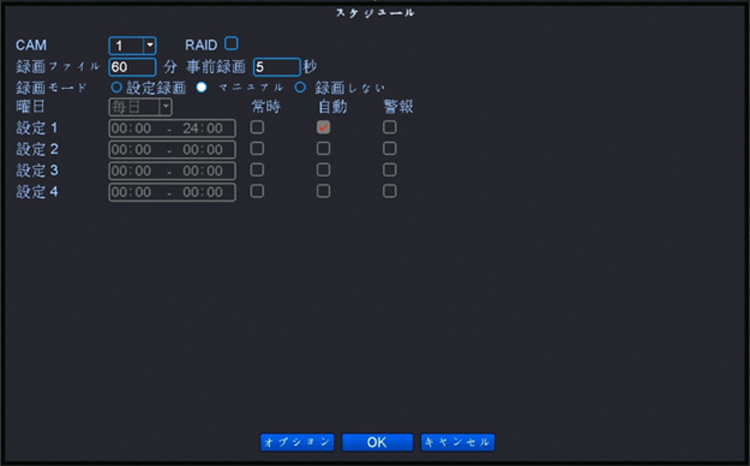Confirm with the OK button
Viewport: 750px width, 466px height.
[377, 442]
